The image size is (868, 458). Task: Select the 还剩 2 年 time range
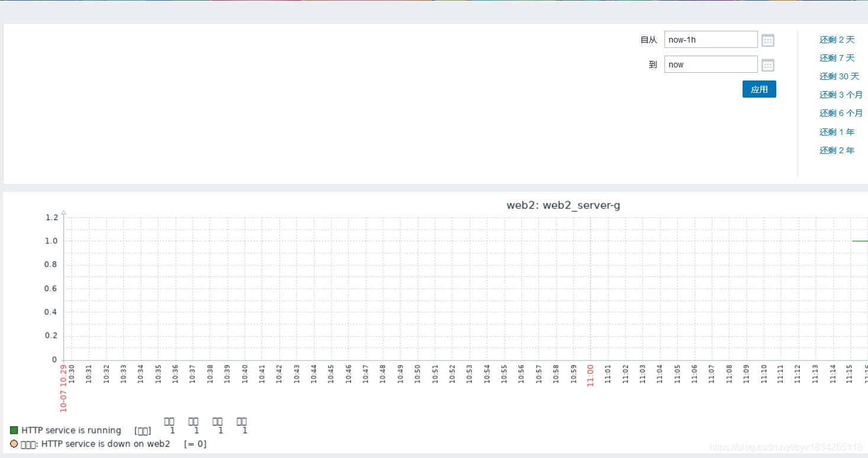[x=837, y=150]
